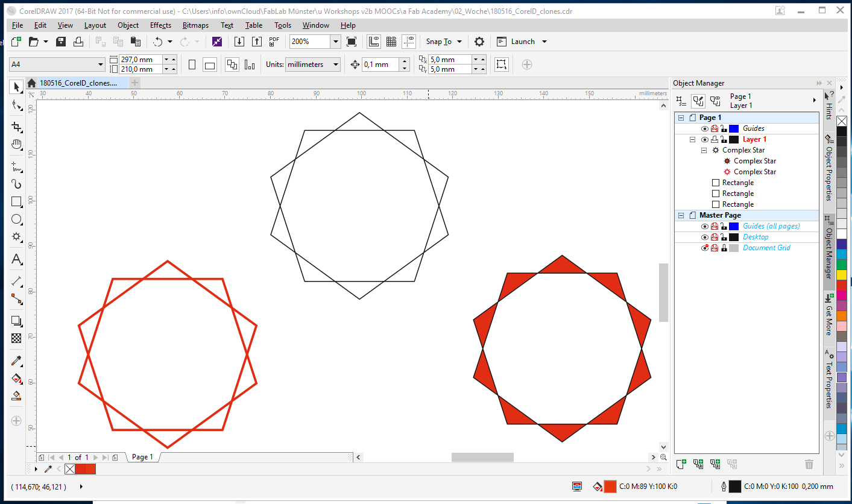Hide the Guides layer in Object Manager
The image size is (852, 504).
(704, 128)
